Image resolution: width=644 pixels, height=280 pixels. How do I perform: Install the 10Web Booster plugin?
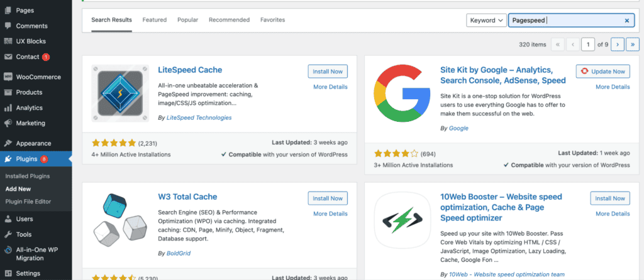tap(610, 198)
